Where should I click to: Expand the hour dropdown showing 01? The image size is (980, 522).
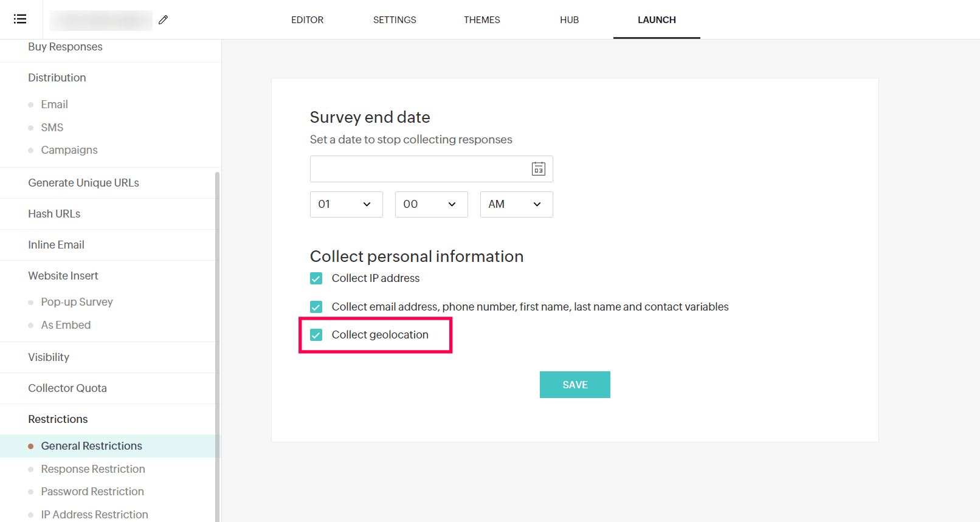(346, 204)
